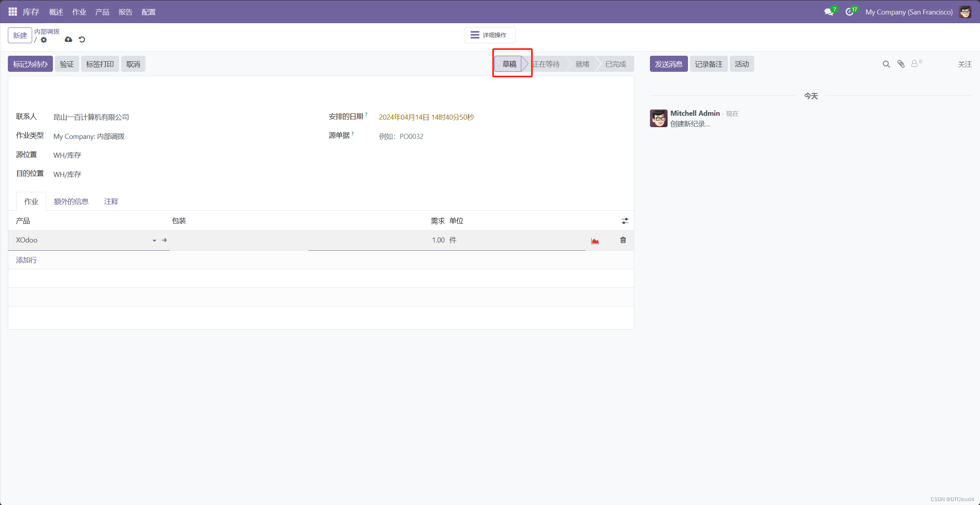980x505 pixels.
Task: Click the chatter search magnifier icon
Action: coord(886,64)
